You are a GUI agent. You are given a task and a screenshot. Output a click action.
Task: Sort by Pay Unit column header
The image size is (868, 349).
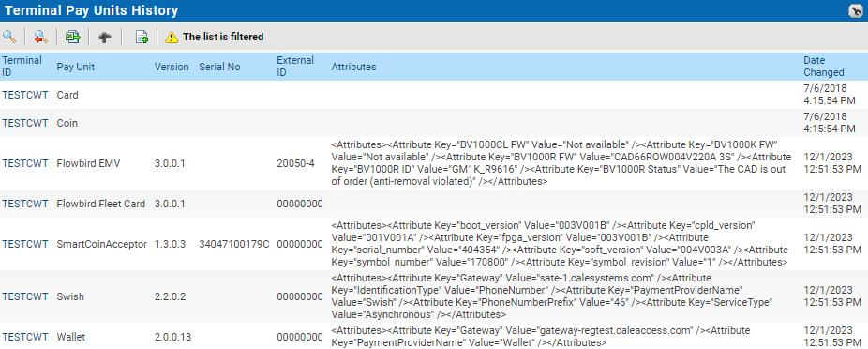[x=76, y=67]
